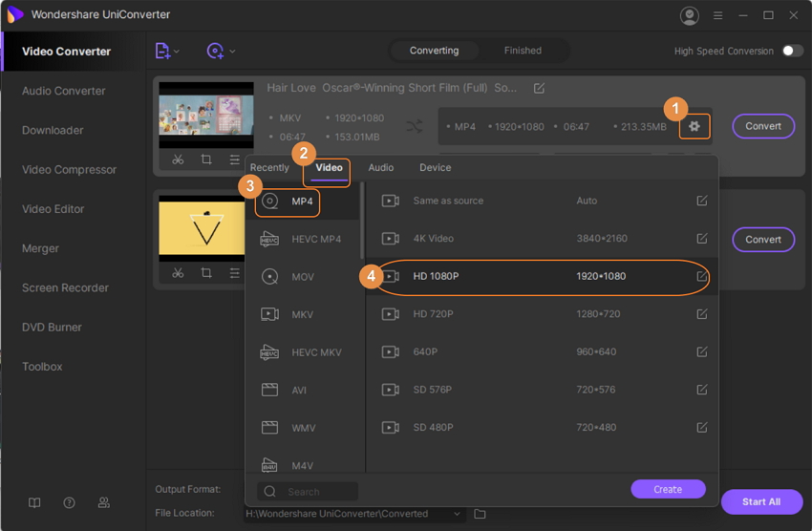Convert the Hair Love video
The image size is (812, 531).
(763, 126)
